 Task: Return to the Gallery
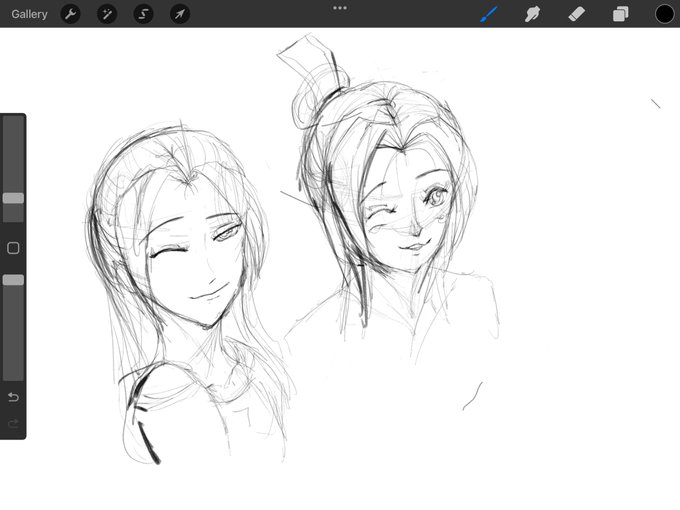click(x=29, y=14)
